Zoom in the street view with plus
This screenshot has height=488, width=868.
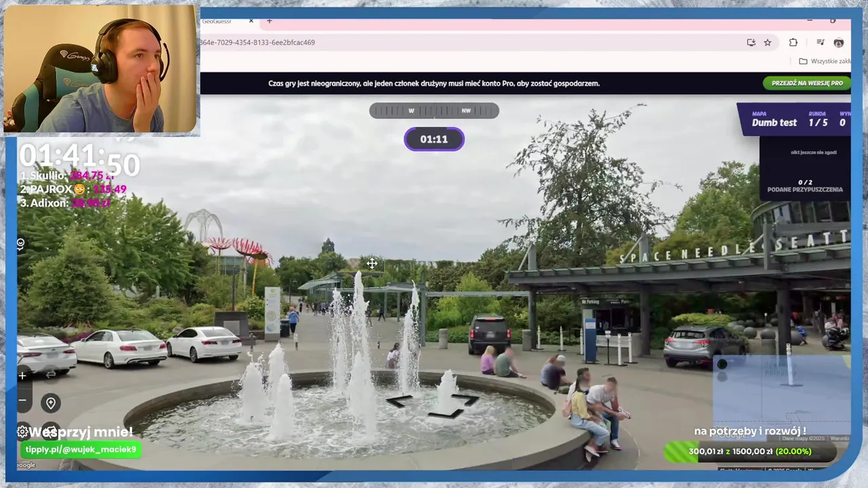pos(22,375)
